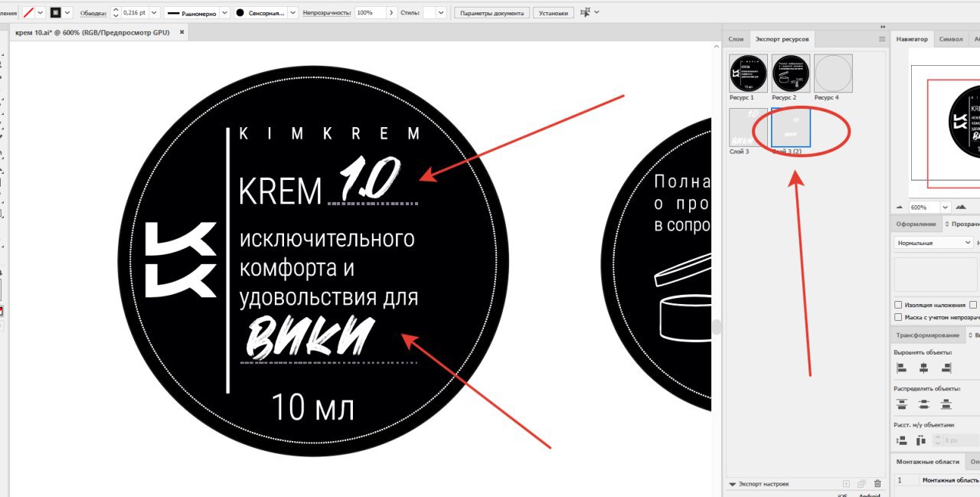Click horizontal distribute spacing icon
The height and width of the screenshot is (497, 980).
920,440
